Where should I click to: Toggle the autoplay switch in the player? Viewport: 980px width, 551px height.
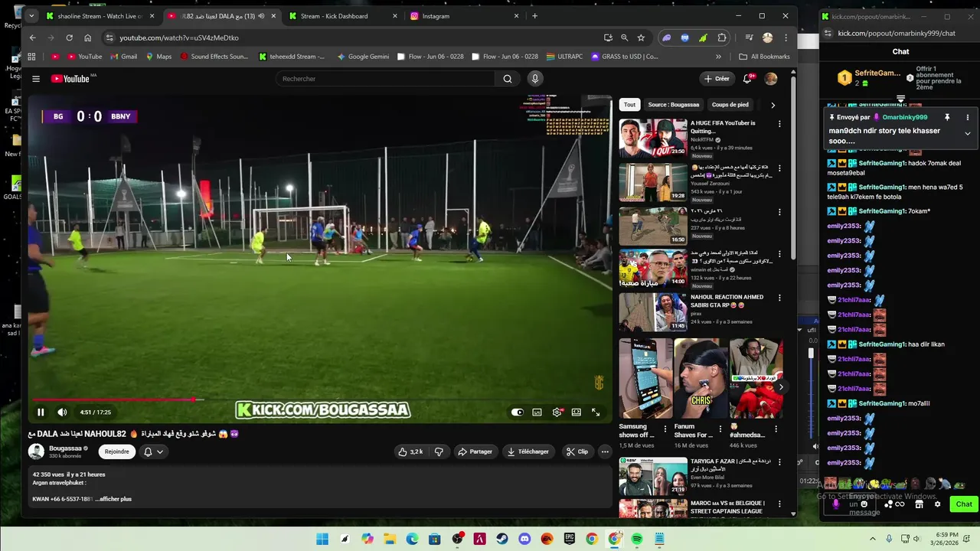(x=518, y=412)
